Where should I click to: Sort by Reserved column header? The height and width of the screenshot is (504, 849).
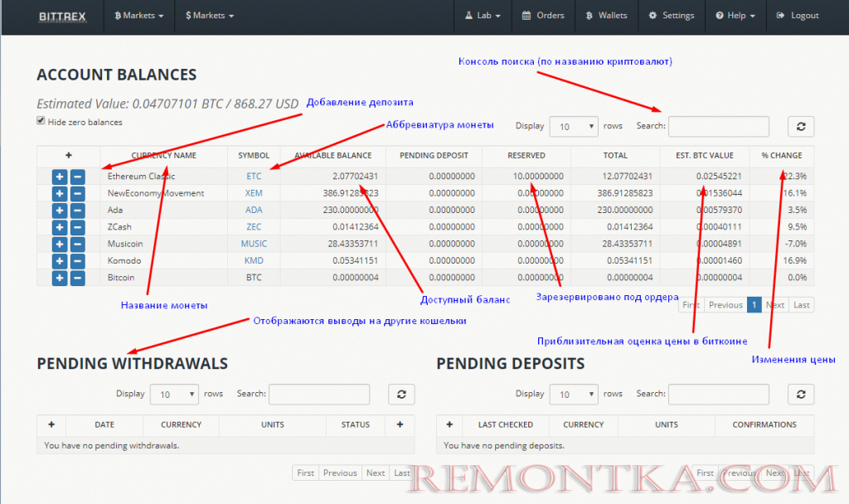point(526,155)
